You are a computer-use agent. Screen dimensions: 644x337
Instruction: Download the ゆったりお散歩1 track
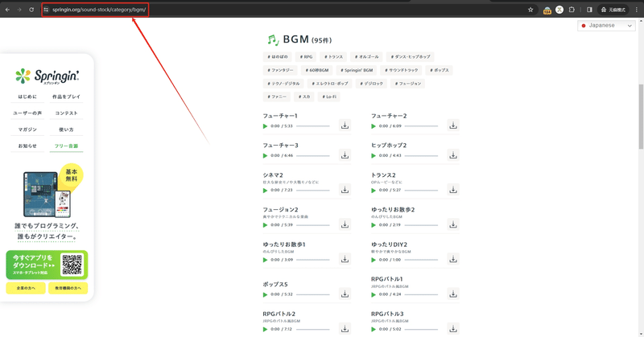click(x=345, y=259)
